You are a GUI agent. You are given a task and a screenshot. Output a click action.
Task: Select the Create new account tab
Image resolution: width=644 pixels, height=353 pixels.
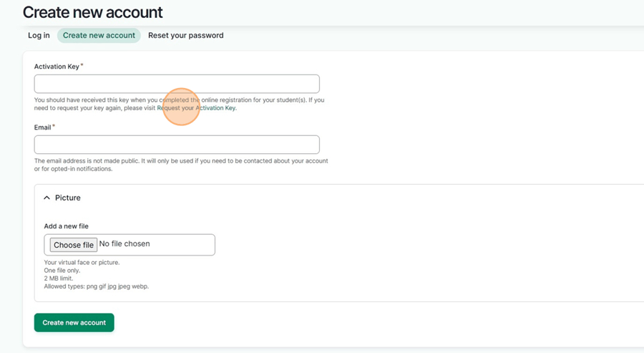pos(99,35)
